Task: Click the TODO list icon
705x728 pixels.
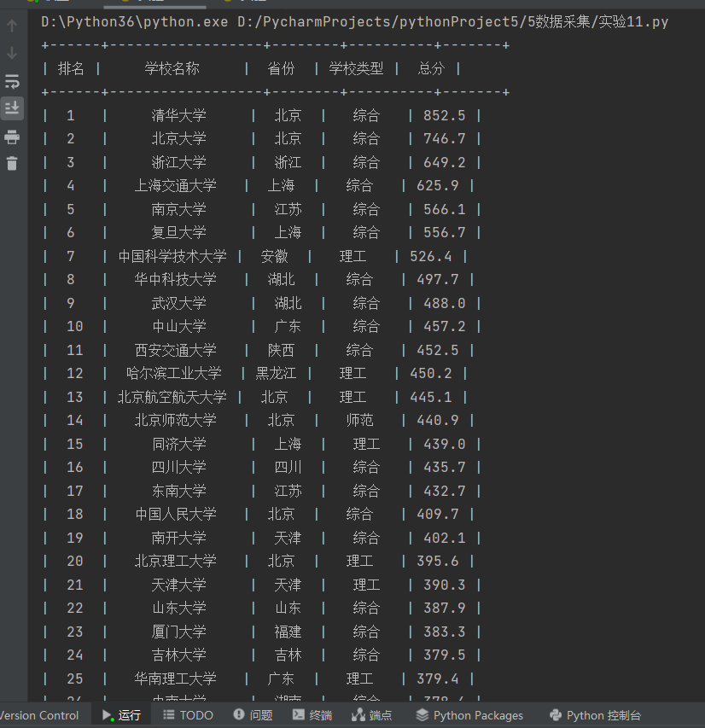Action: pos(169,714)
